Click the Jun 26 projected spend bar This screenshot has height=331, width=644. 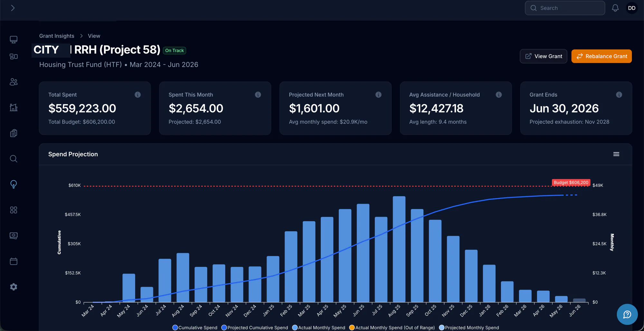579,300
